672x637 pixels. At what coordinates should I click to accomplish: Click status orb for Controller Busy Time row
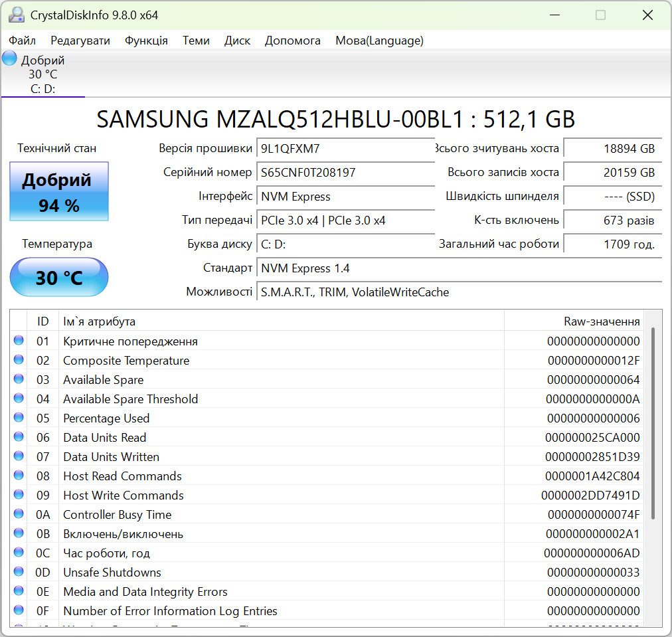tap(19, 514)
